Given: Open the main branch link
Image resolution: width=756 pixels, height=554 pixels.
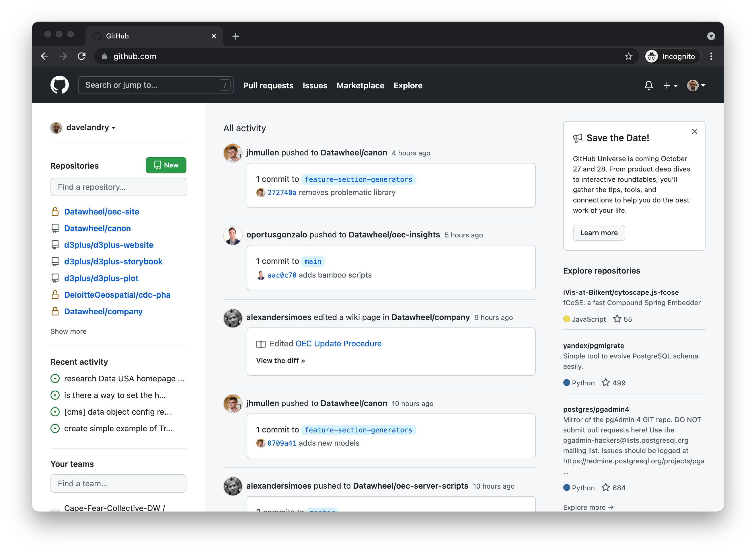Looking at the screenshot, I should point(313,261).
